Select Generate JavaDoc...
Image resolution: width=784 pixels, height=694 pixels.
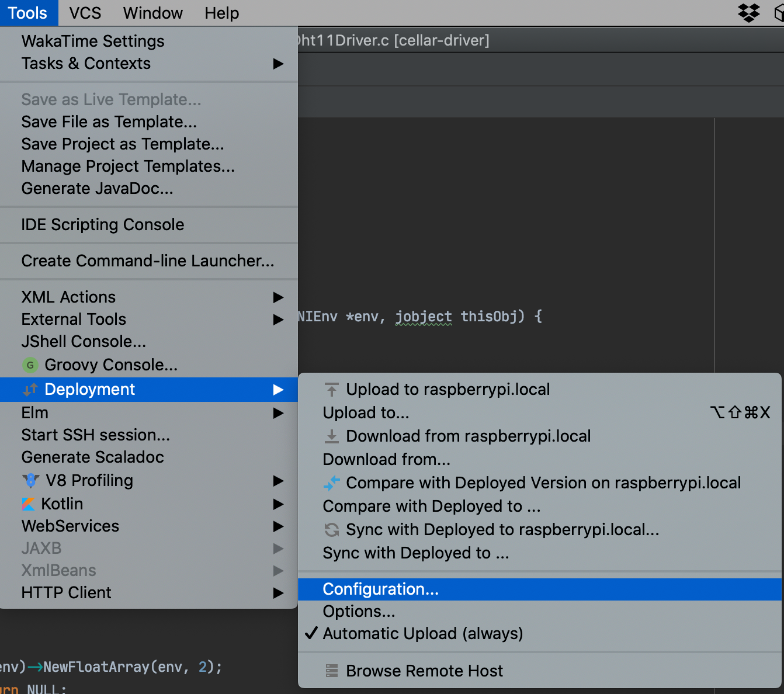pyautogui.click(x=149, y=189)
